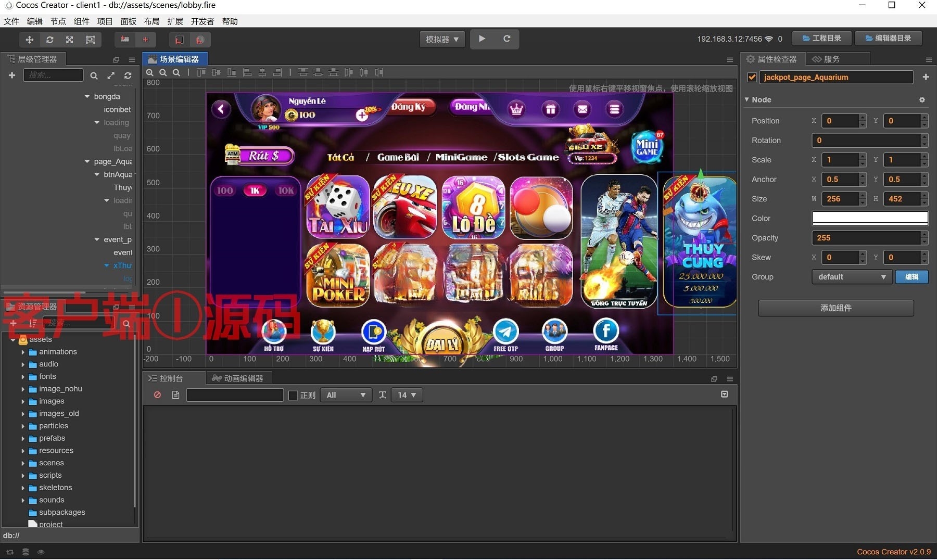Image resolution: width=937 pixels, height=560 pixels.
Task: Open the Group default dropdown
Action: (852, 277)
